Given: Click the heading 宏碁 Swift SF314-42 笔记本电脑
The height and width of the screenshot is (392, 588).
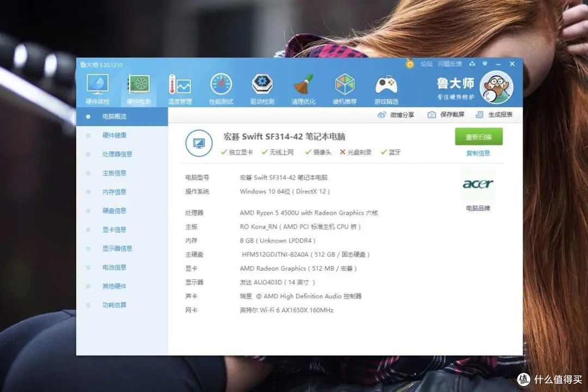Looking at the screenshot, I should pos(284,137).
